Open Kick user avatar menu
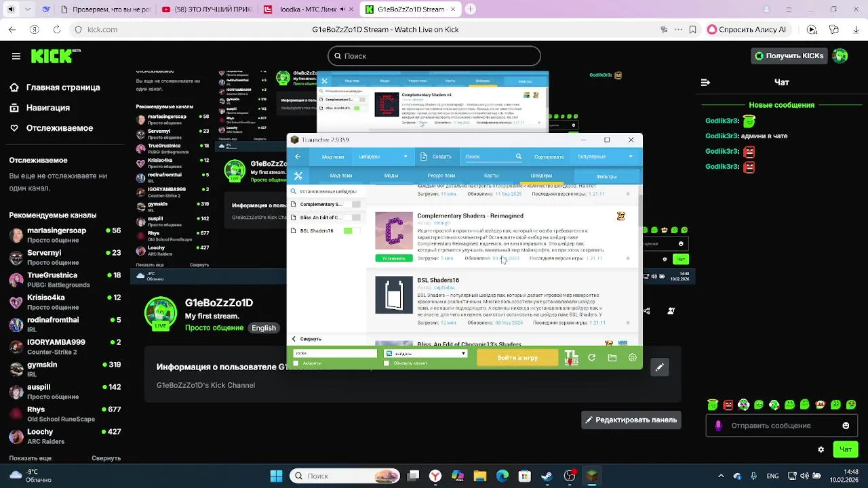868x488 pixels. [x=840, y=56]
